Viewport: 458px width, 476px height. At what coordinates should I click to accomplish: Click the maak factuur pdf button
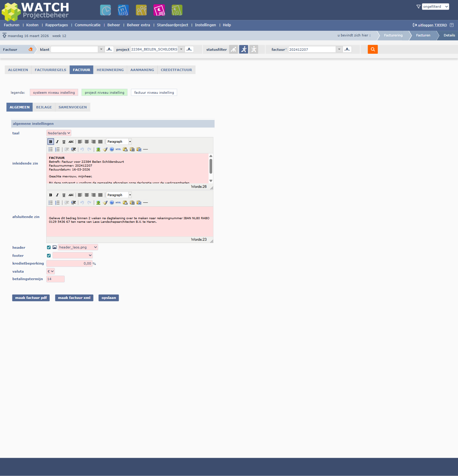pyautogui.click(x=31, y=298)
